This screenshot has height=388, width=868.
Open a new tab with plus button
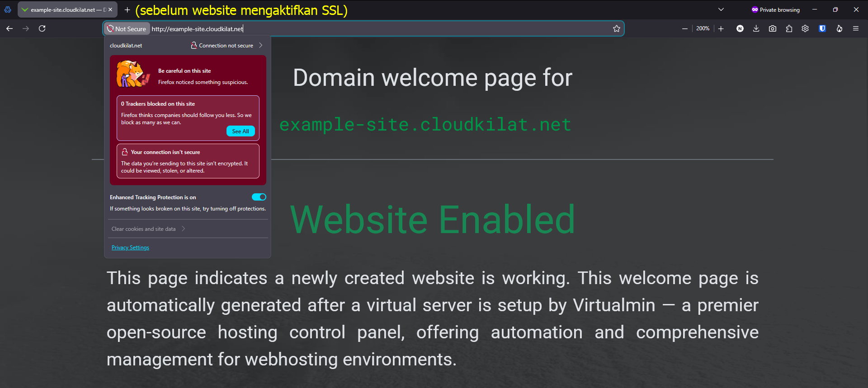pos(127,9)
